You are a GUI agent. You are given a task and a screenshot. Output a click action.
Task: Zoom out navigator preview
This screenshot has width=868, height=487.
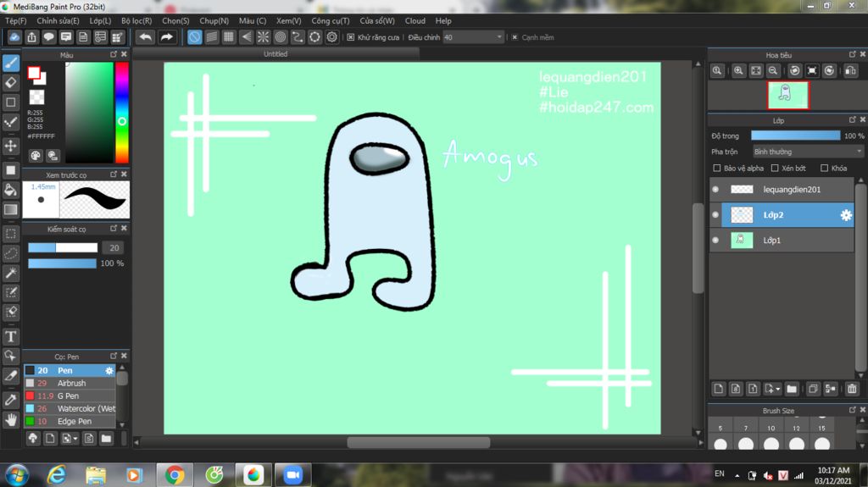pyautogui.click(x=773, y=71)
